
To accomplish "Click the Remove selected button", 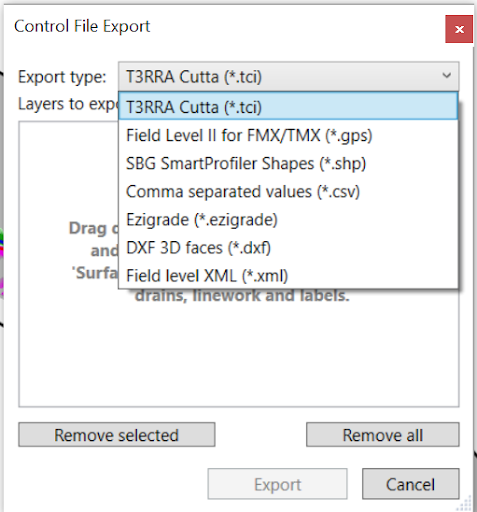I will point(117,435).
